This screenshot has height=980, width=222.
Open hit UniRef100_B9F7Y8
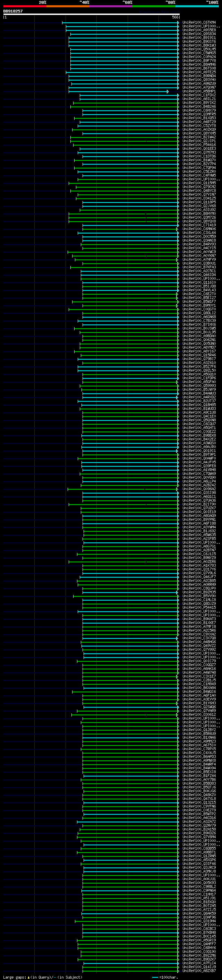pos(199,60)
